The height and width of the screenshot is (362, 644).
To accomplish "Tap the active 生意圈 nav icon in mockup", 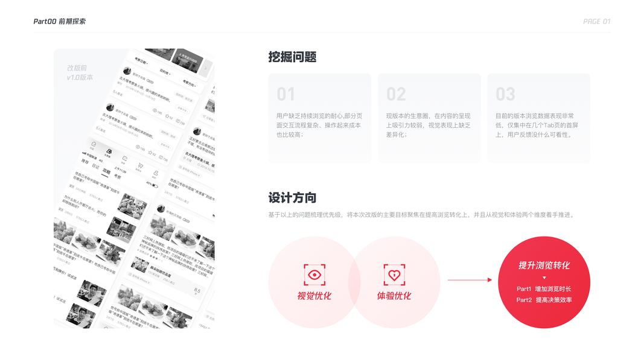I will click(x=109, y=151).
